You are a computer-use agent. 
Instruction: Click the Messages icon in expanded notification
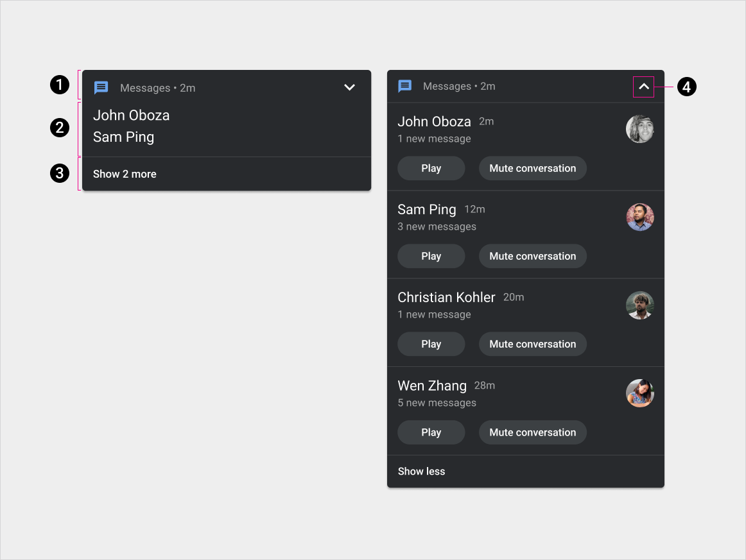click(405, 87)
